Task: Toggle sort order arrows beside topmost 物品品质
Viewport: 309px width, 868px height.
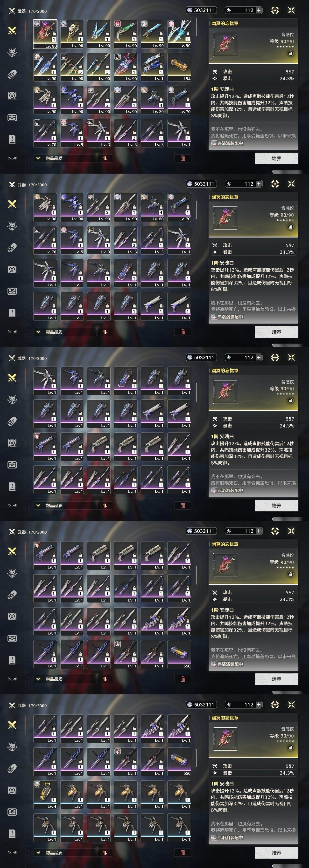Action: 105,158
